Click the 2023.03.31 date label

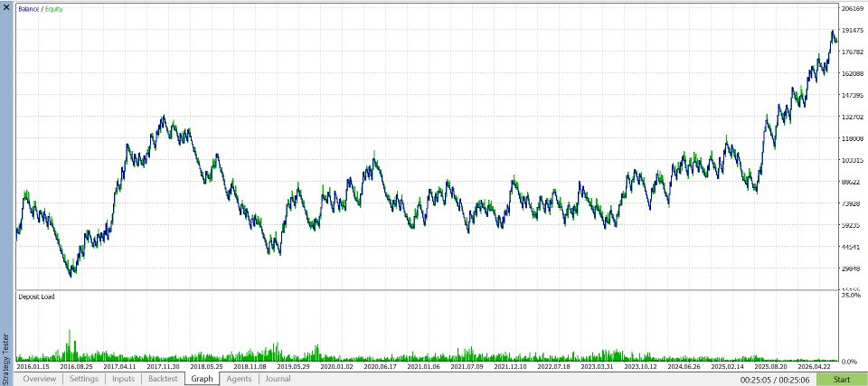598,367
